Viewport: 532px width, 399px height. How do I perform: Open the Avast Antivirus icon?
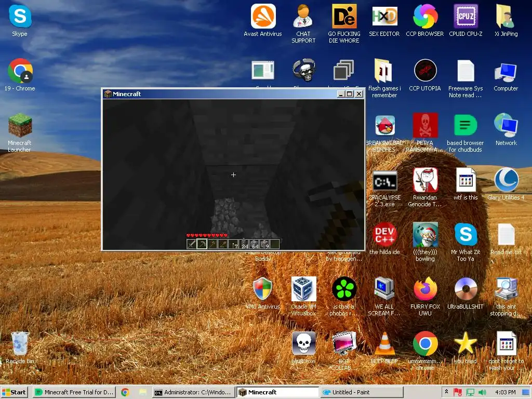262,21
